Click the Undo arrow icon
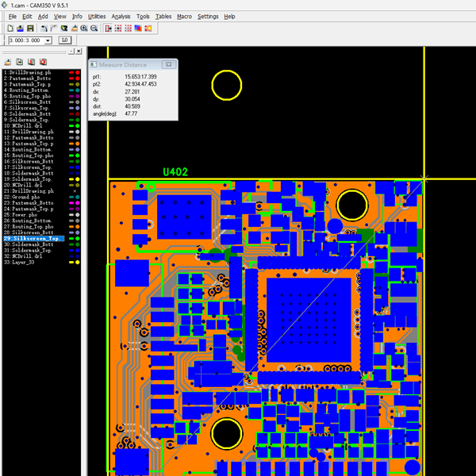Viewport: 476px width, 476px height. (x=44, y=28)
